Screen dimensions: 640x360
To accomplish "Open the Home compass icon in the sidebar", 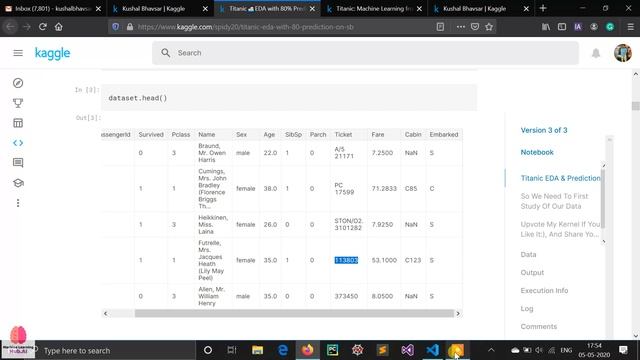I will (18, 83).
